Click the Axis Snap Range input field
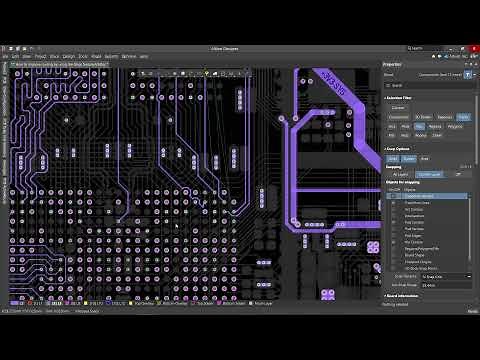The image size is (480, 360). (x=446, y=285)
